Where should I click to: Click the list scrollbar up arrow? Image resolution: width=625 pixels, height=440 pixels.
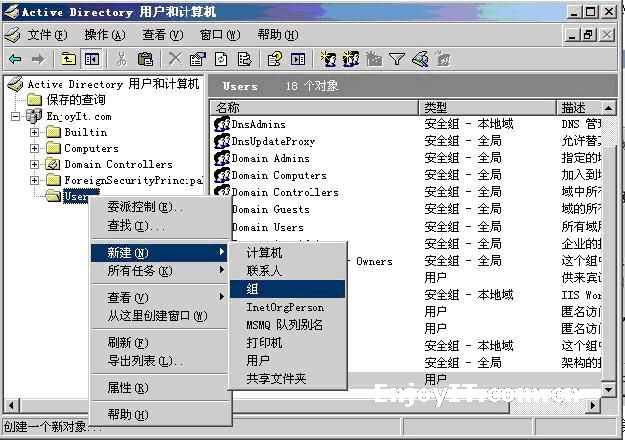[608, 108]
